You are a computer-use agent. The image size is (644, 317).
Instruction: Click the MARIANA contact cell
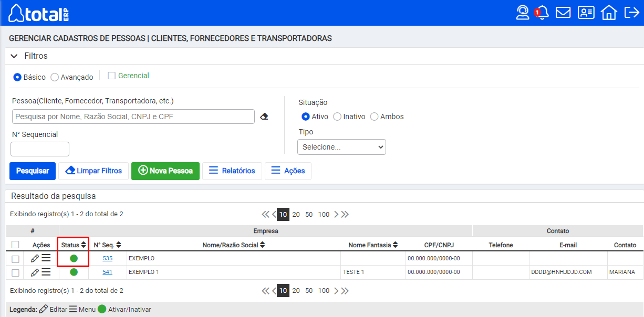coord(625,272)
